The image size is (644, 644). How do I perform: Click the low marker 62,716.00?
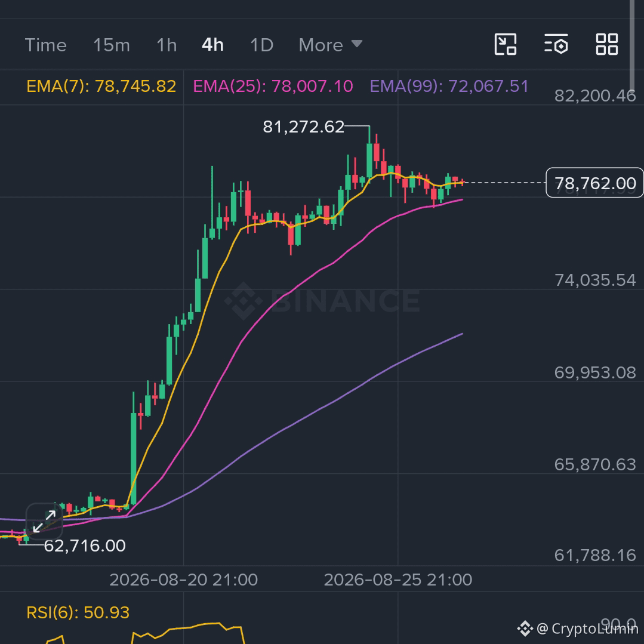click(x=85, y=546)
